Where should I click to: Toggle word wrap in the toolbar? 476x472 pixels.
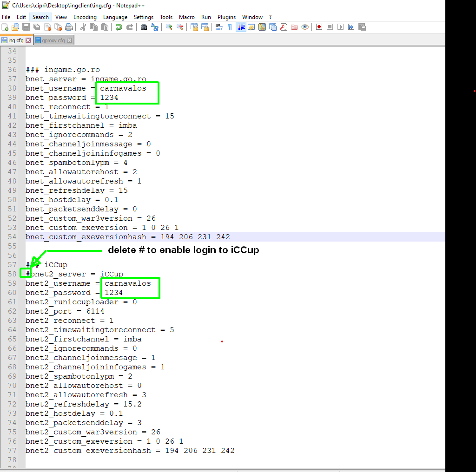219,27
